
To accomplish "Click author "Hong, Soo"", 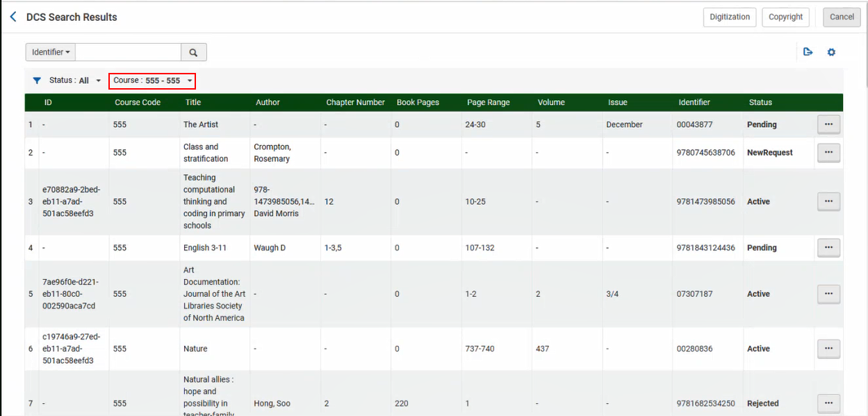I will (x=272, y=403).
